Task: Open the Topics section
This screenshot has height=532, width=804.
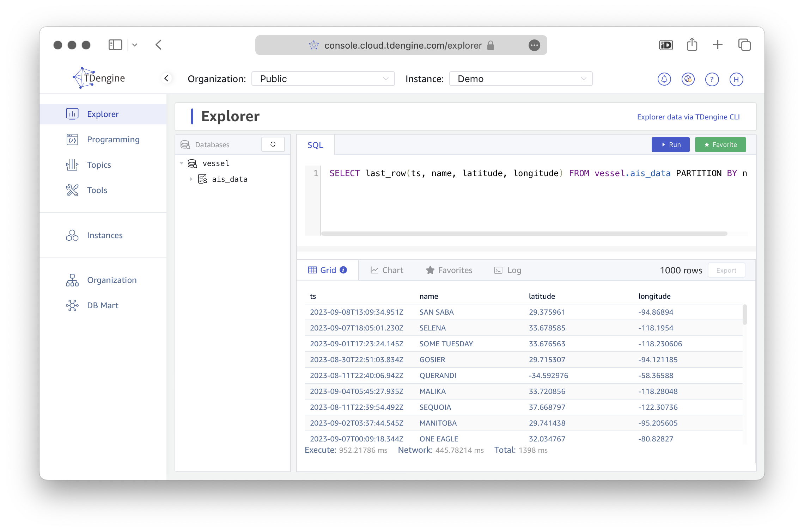Action: pyautogui.click(x=99, y=165)
